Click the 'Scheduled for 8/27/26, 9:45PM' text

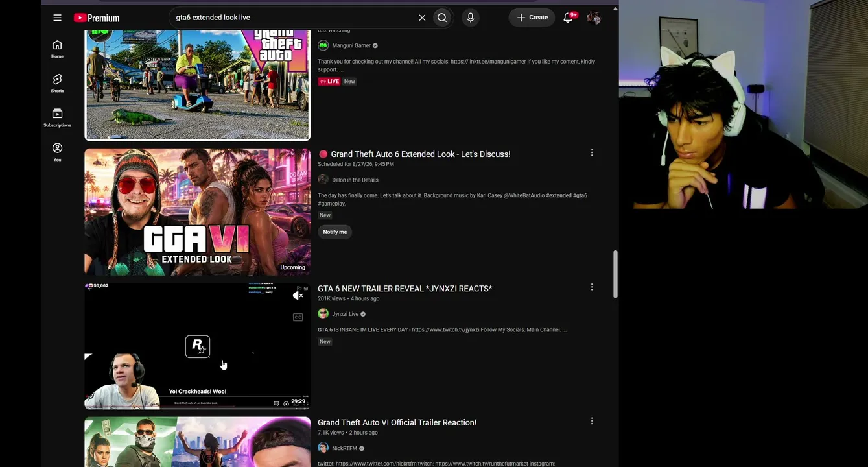[356, 165]
